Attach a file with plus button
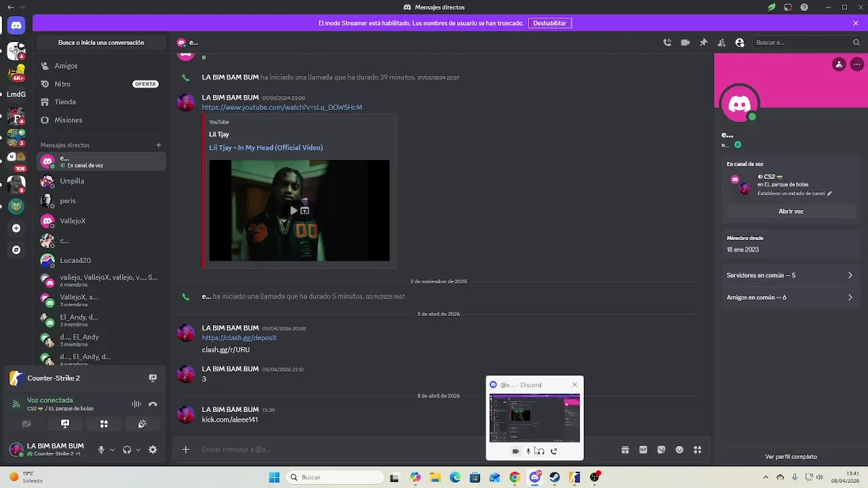Image resolution: width=868 pixels, height=488 pixels. [x=186, y=449]
